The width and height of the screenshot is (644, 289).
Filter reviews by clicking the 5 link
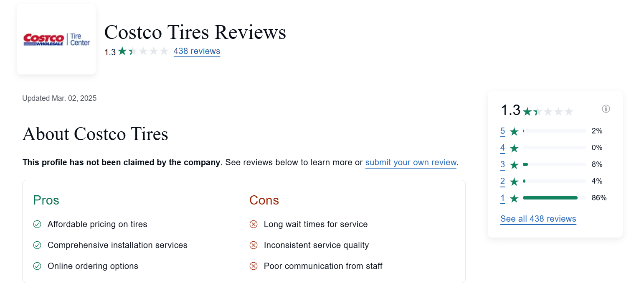(502, 131)
